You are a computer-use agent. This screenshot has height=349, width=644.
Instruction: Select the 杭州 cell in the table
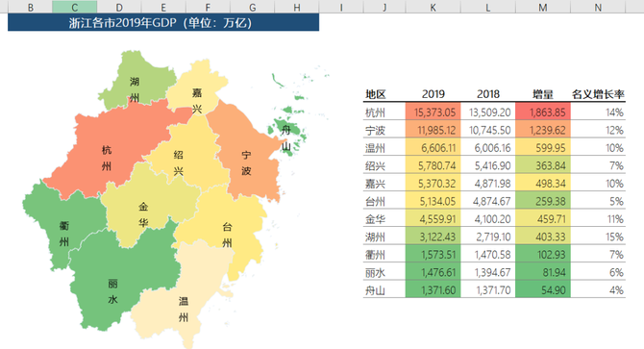click(x=384, y=112)
